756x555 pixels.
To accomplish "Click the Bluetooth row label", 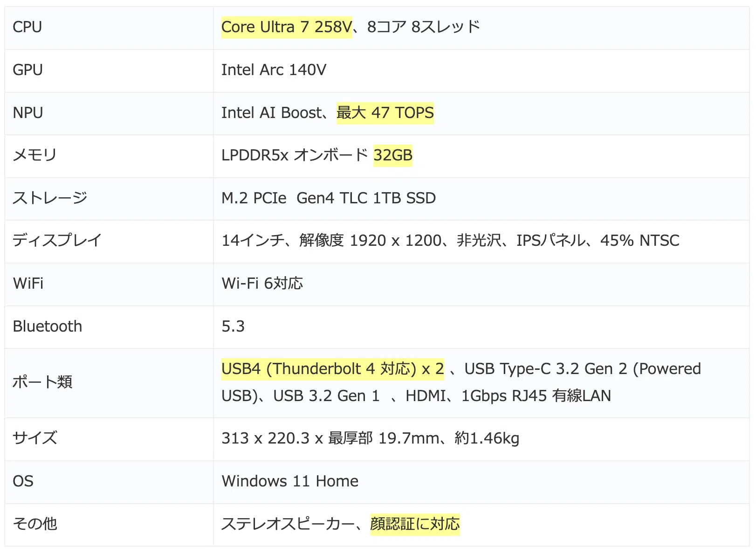I will click(47, 326).
